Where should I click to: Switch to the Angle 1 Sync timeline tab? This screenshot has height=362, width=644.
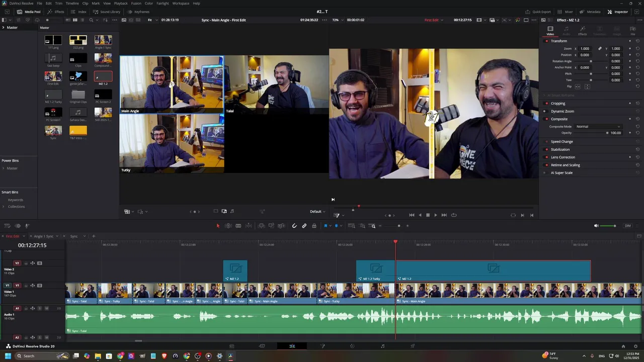pos(43,236)
